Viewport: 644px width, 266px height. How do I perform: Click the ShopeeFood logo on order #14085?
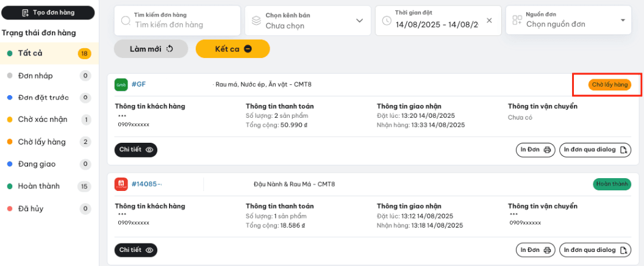click(x=121, y=184)
